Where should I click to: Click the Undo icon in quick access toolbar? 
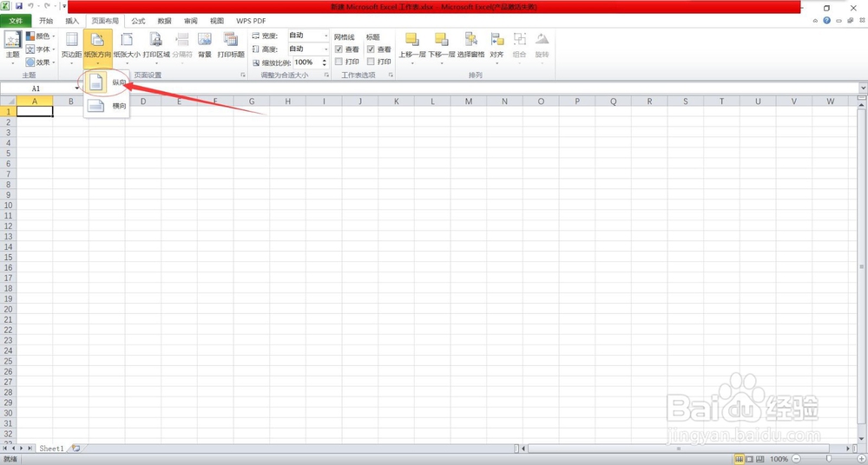(31, 7)
